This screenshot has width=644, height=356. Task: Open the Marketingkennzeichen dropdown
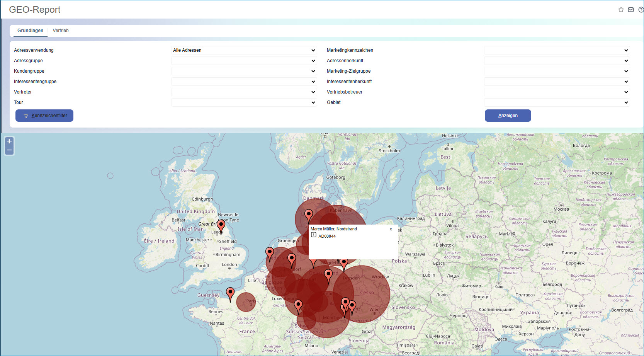pos(557,50)
